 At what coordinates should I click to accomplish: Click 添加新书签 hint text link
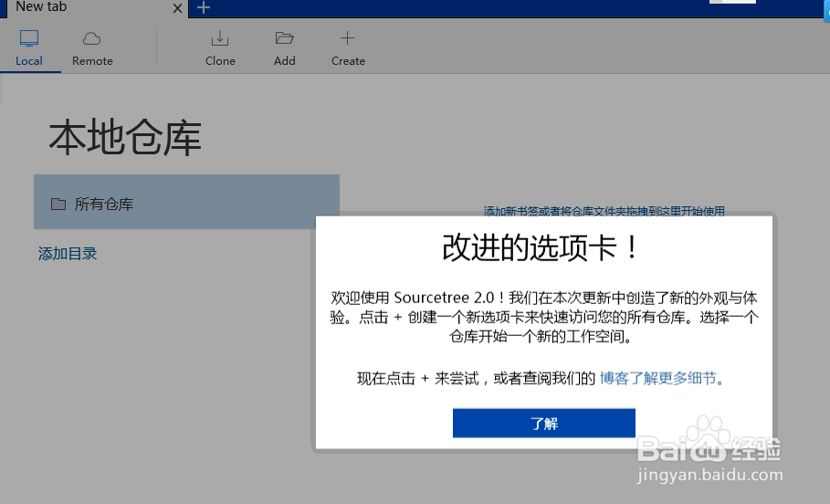604,211
